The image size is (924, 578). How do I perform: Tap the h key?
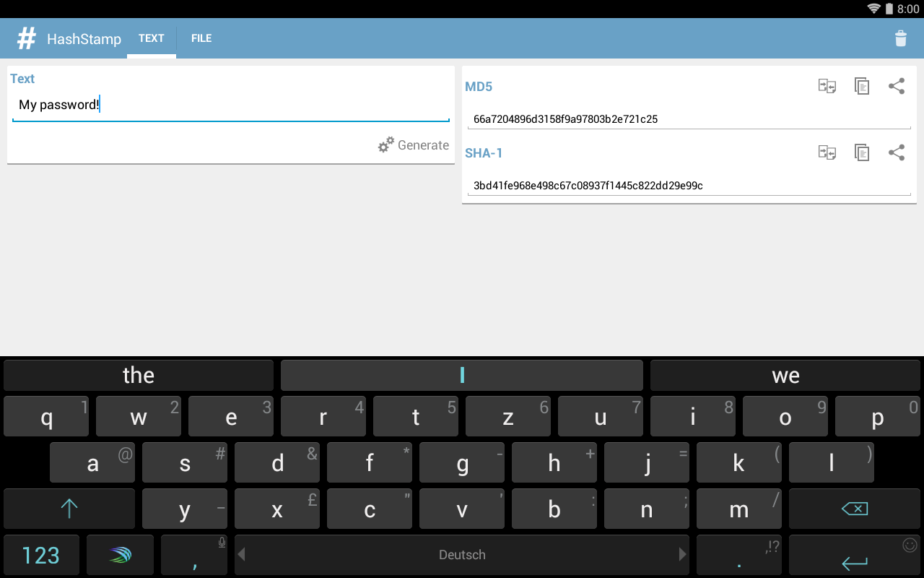(554, 462)
